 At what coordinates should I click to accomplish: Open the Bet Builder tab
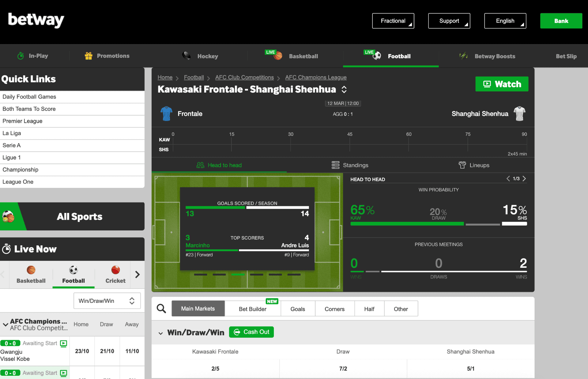(252, 309)
